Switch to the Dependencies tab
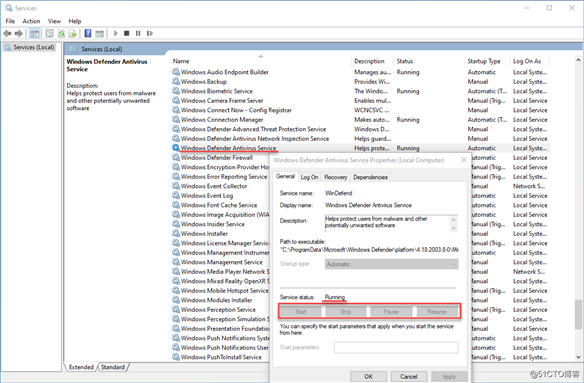The image size is (584, 383). 370,177
